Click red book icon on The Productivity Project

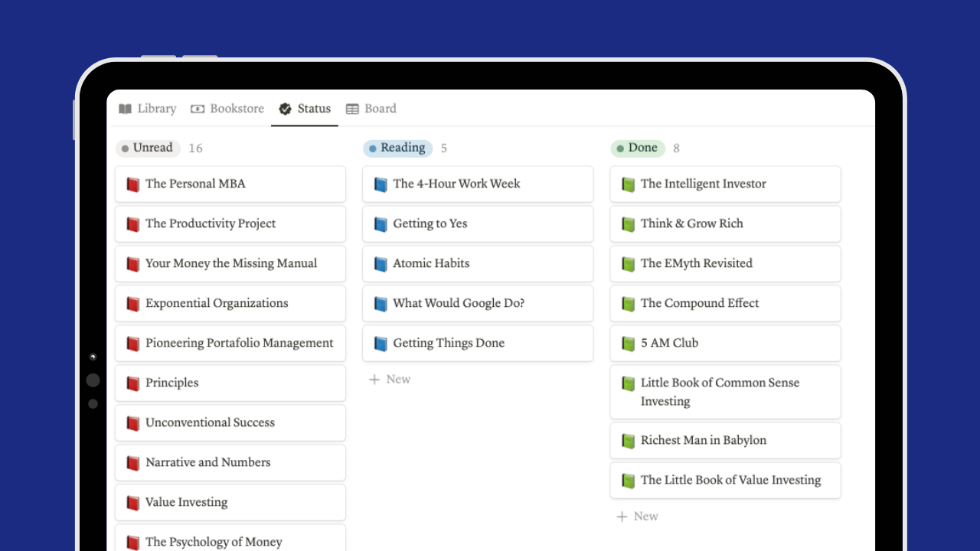tap(133, 224)
